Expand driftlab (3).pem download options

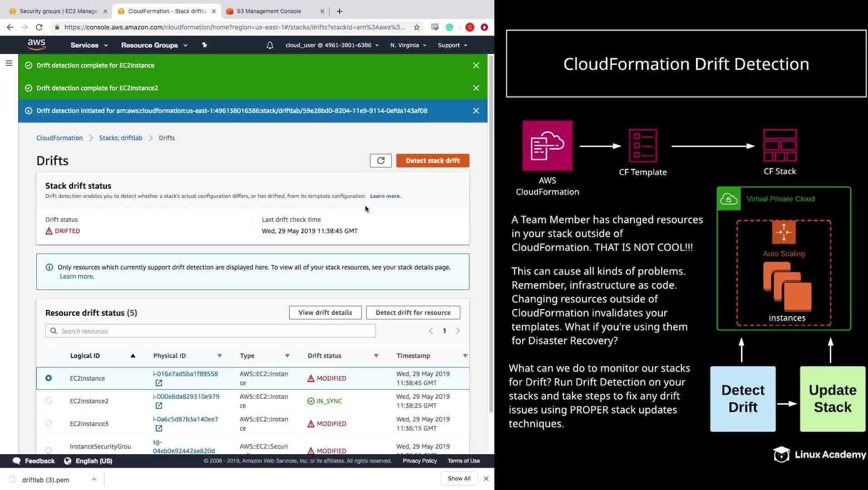coord(94,479)
